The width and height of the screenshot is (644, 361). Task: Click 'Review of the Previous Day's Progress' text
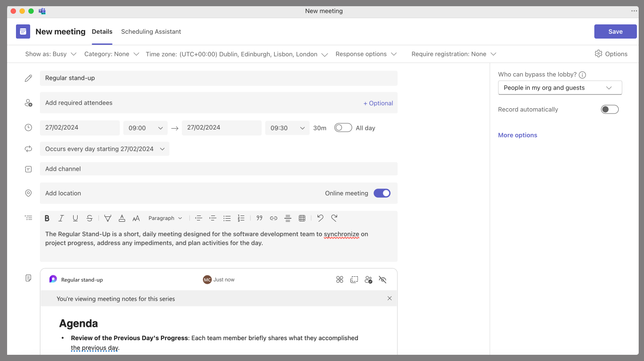click(x=130, y=338)
